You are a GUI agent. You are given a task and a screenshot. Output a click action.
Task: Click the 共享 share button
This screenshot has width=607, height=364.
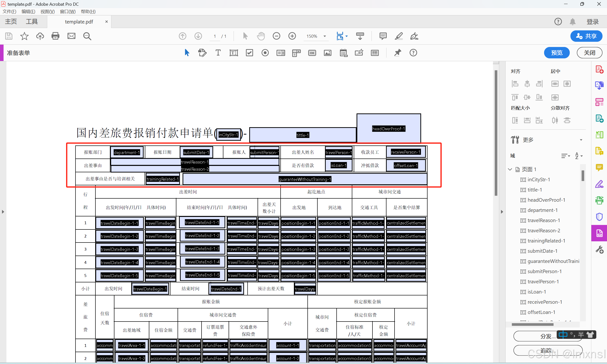point(586,36)
